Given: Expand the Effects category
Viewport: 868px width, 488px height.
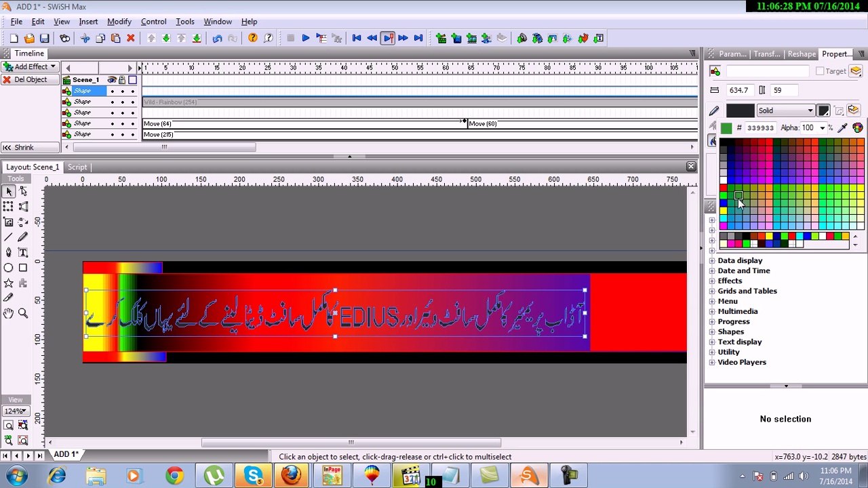Looking at the screenshot, I should click(712, 281).
